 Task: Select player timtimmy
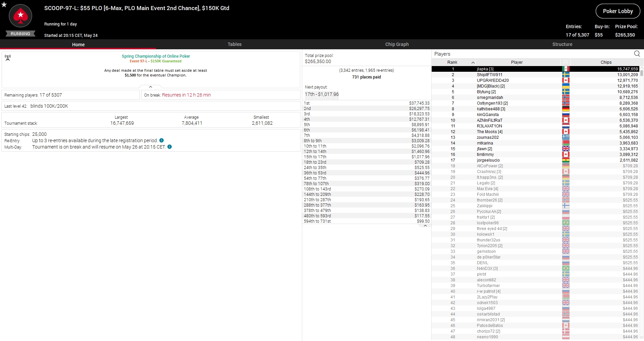pos(535,155)
